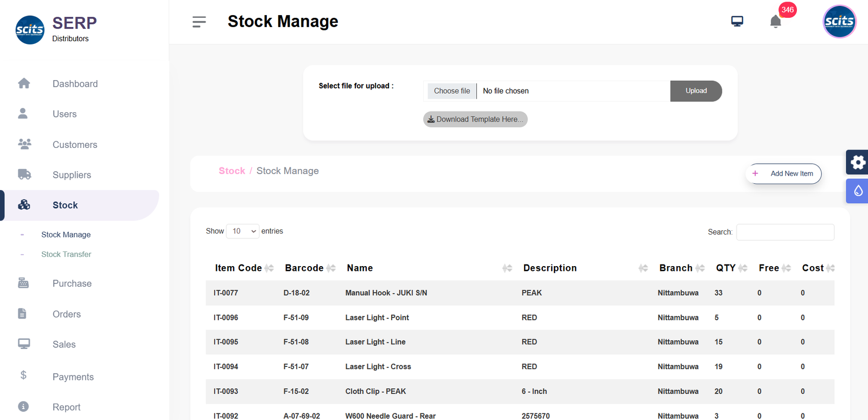Click the Suppliers truck icon
The width and height of the screenshot is (868, 420).
click(24, 175)
